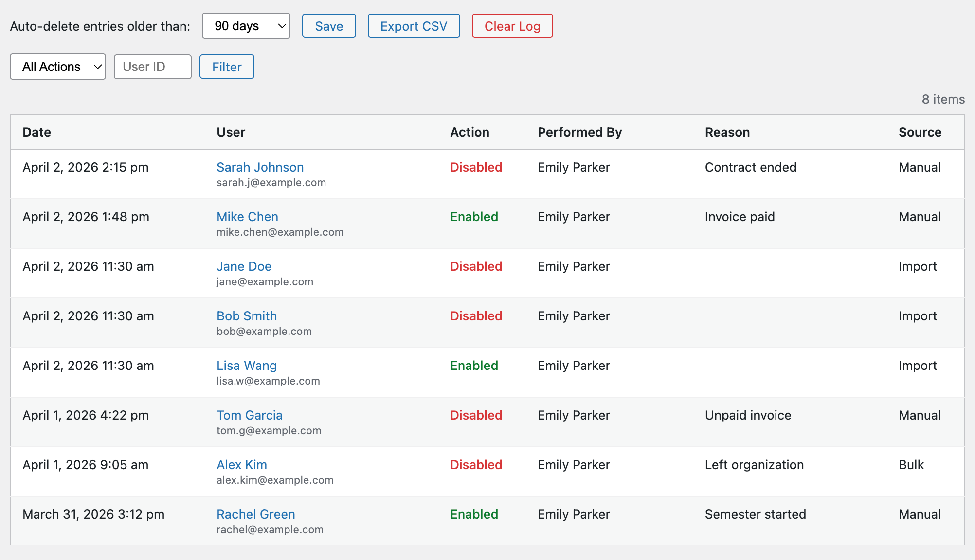Click the Save button
Screen dimensions: 975x560
click(x=329, y=26)
